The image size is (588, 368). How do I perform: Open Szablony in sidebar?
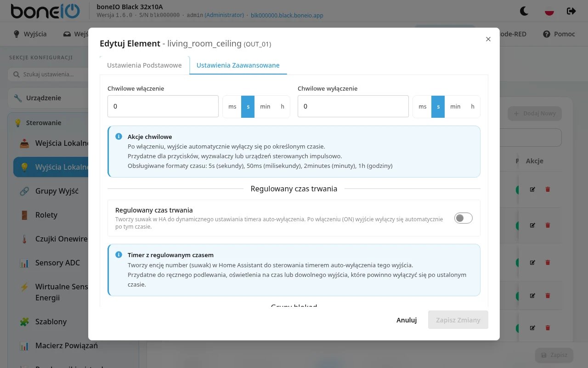click(51, 322)
